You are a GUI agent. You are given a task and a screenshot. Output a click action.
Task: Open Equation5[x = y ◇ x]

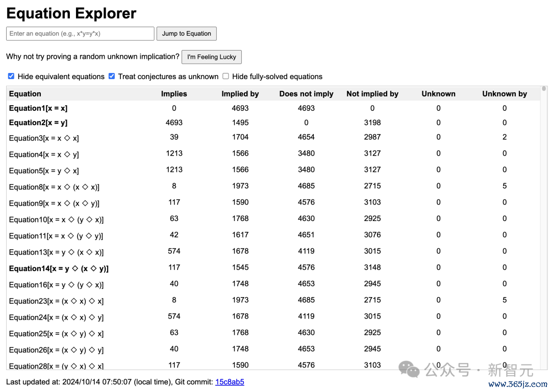coord(44,171)
